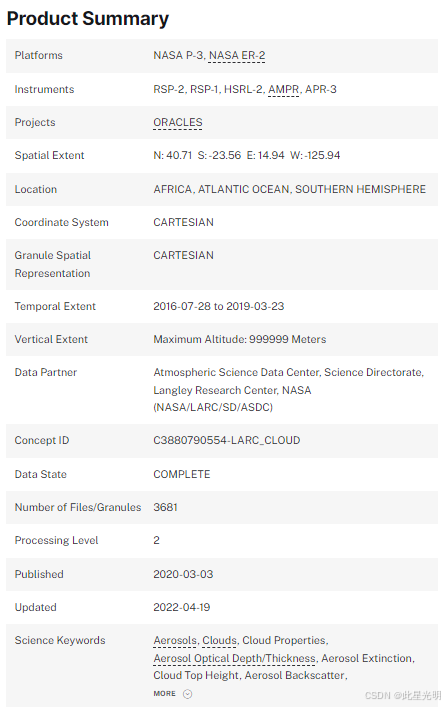This screenshot has width=445, height=707.
Task: Open Aerosol Optical Depth/Thickness keyword link
Action: coord(234,658)
